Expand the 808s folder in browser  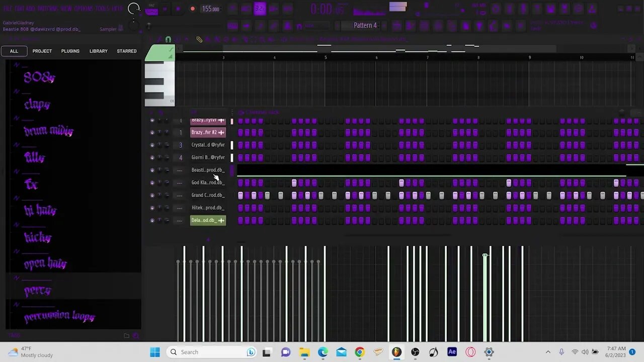(39, 77)
